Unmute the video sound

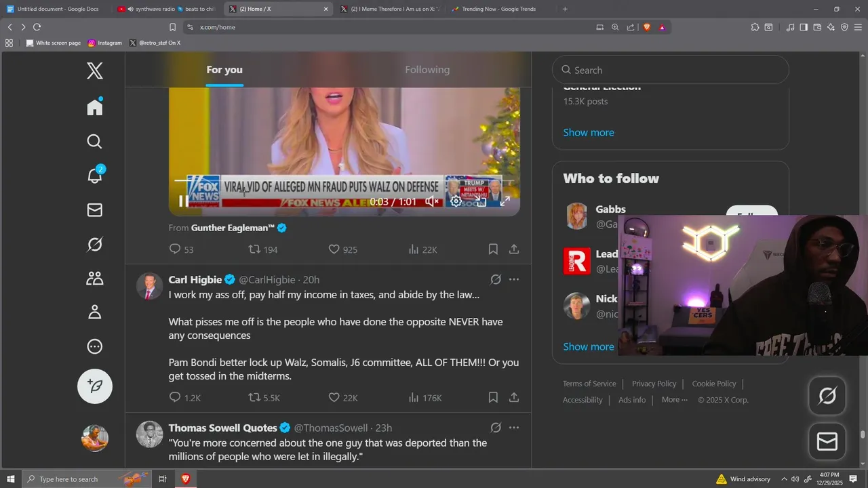click(432, 201)
